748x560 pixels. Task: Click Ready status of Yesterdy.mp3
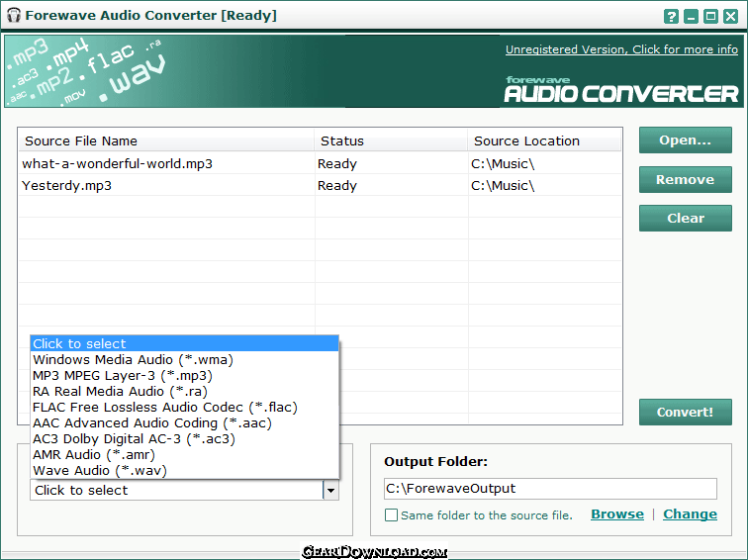click(336, 186)
